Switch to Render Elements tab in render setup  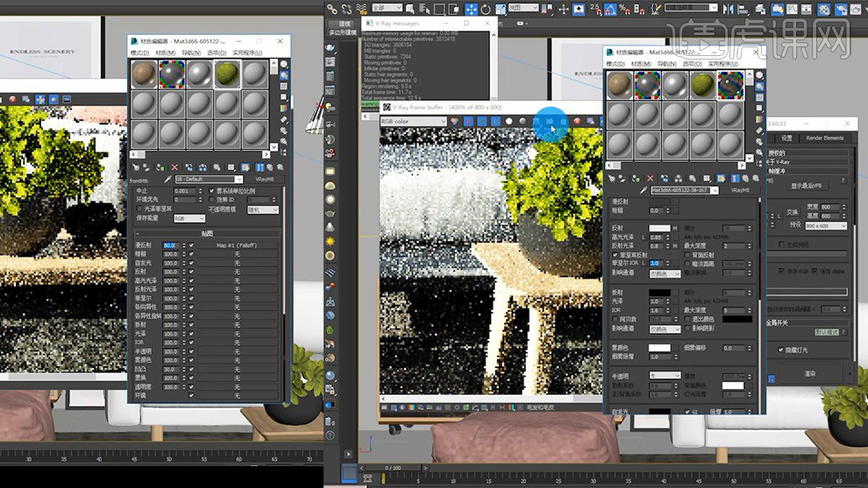pos(825,138)
